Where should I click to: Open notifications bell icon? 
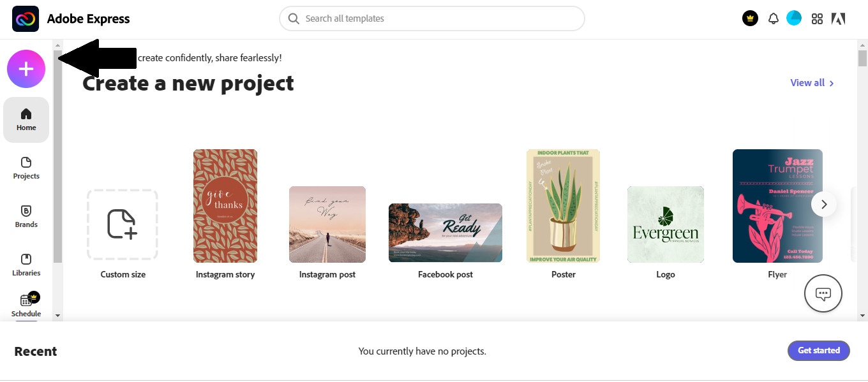[773, 18]
